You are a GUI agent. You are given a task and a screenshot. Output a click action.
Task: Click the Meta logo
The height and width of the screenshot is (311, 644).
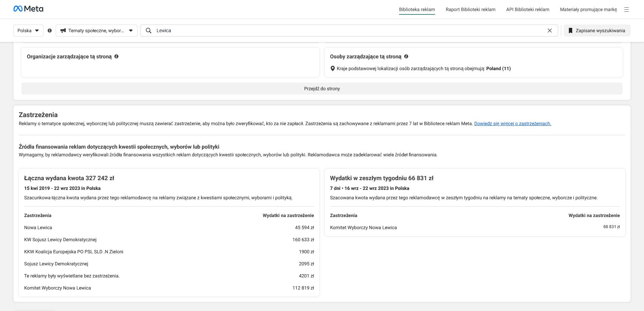click(28, 9)
